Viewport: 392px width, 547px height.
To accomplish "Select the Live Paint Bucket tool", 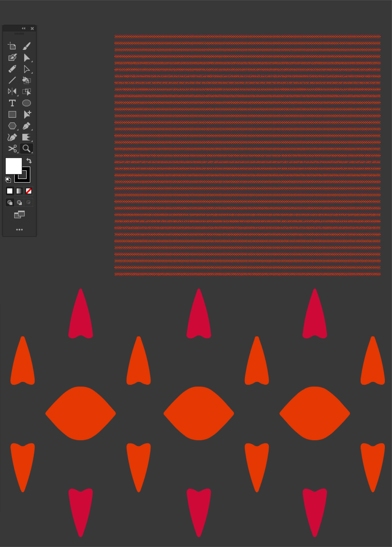I will click(26, 80).
